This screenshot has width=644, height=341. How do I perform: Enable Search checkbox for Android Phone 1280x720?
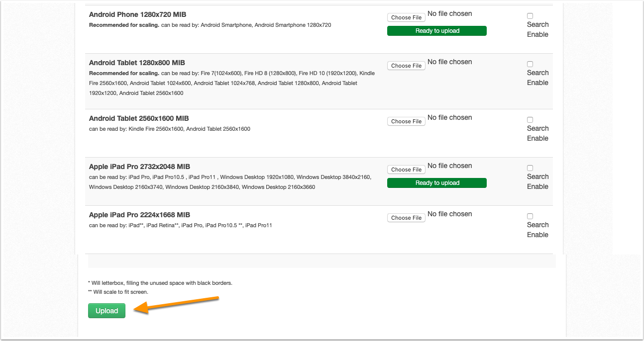[530, 16]
